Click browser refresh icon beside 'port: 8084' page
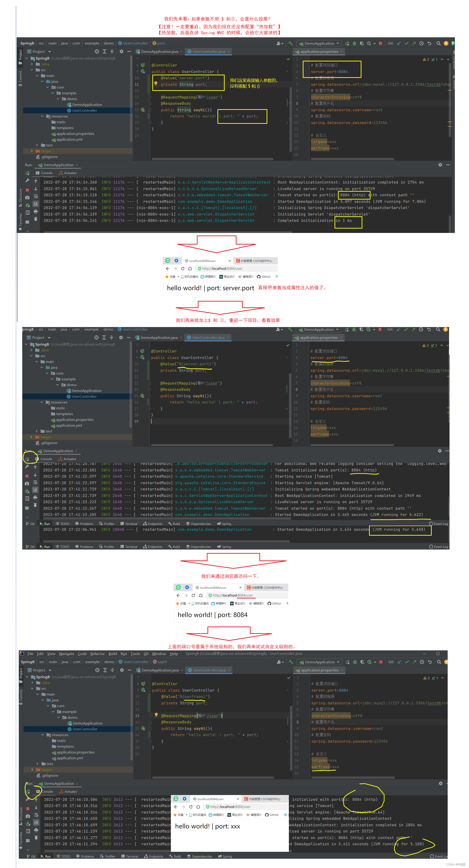Viewport: 469px width, 868px height. click(x=193, y=595)
